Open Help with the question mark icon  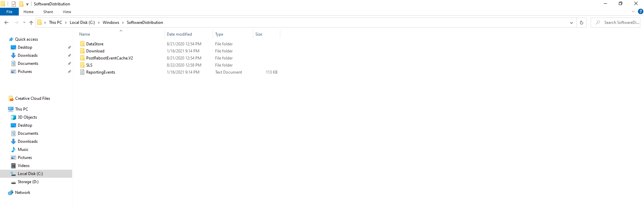pos(640,12)
